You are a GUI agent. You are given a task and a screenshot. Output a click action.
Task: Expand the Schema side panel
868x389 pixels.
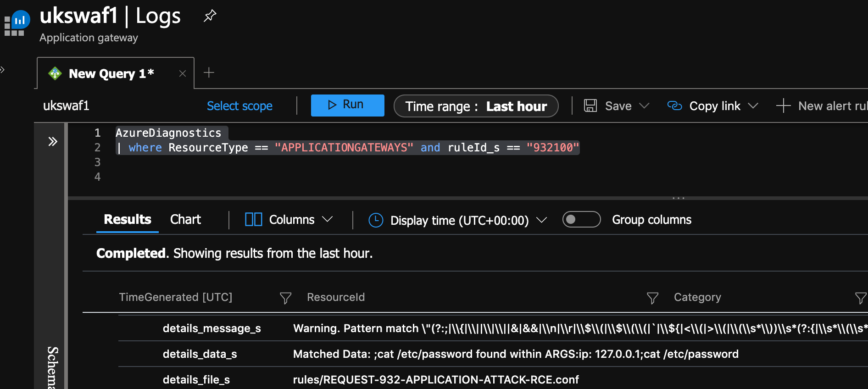(53, 141)
